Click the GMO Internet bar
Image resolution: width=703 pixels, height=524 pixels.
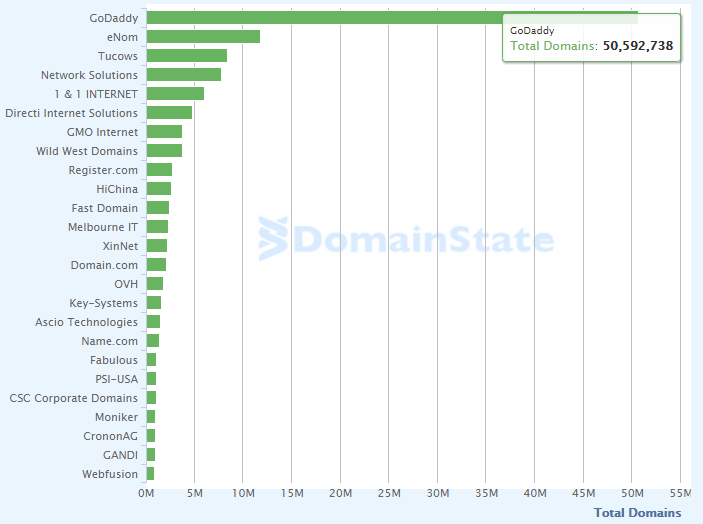coord(164,132)
